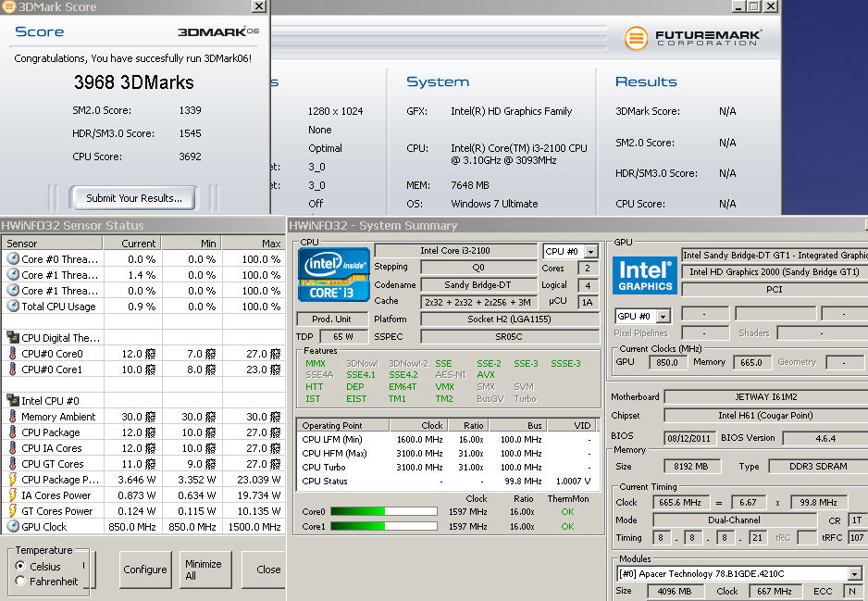Viewport: 868px width, 601px height.
Task: Click the Socket H2 (LGA1155) platform field
Action: click(509, 319)
